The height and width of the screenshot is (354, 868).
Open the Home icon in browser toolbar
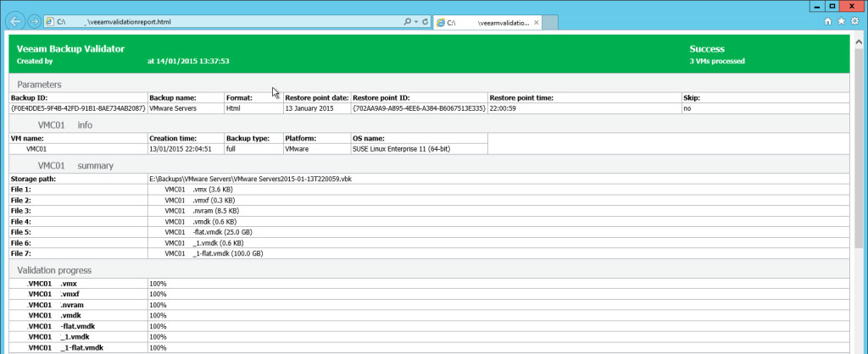click(x=828, y=21)
